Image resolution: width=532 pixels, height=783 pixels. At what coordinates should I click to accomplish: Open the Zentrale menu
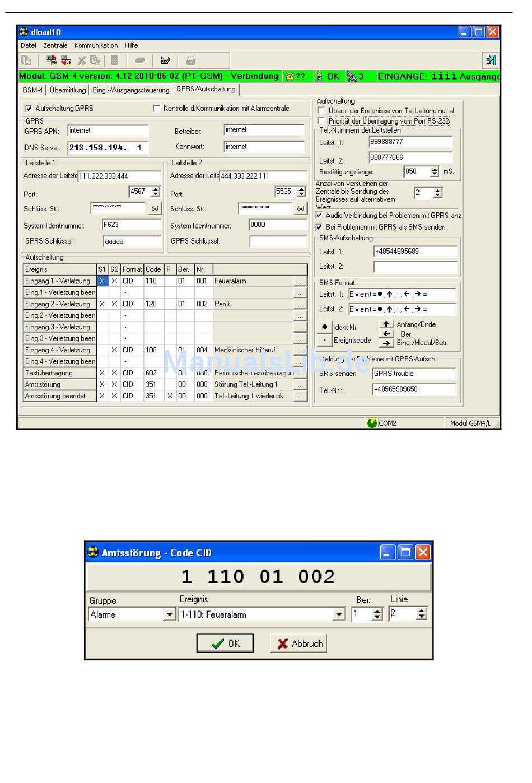[x=55, y=45]
